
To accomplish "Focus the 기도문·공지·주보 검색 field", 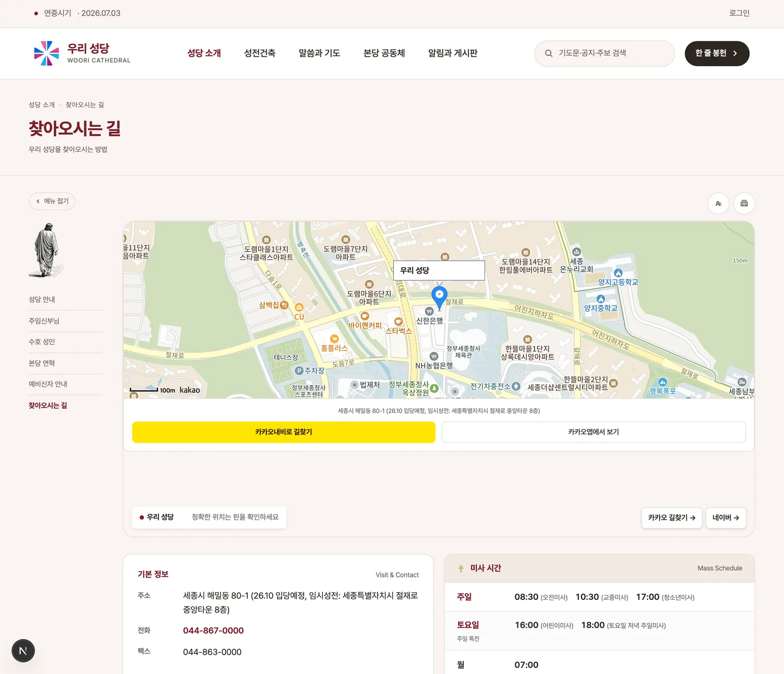I will [604, 53].
